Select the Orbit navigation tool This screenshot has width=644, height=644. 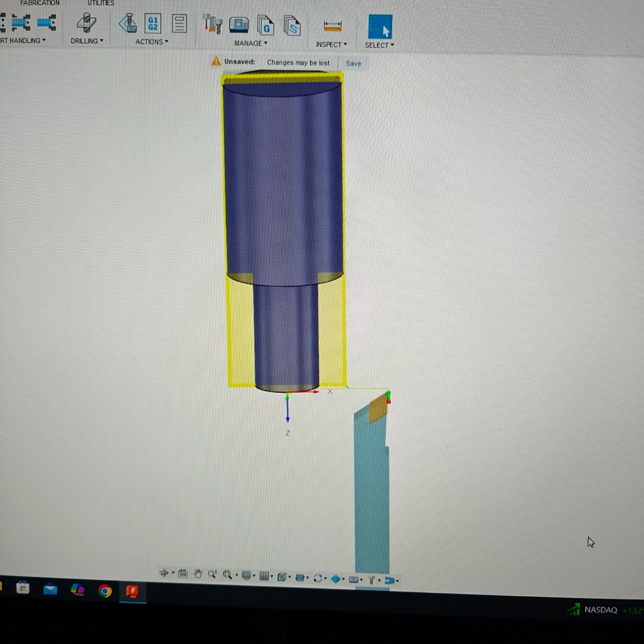(x=164, y=572)
